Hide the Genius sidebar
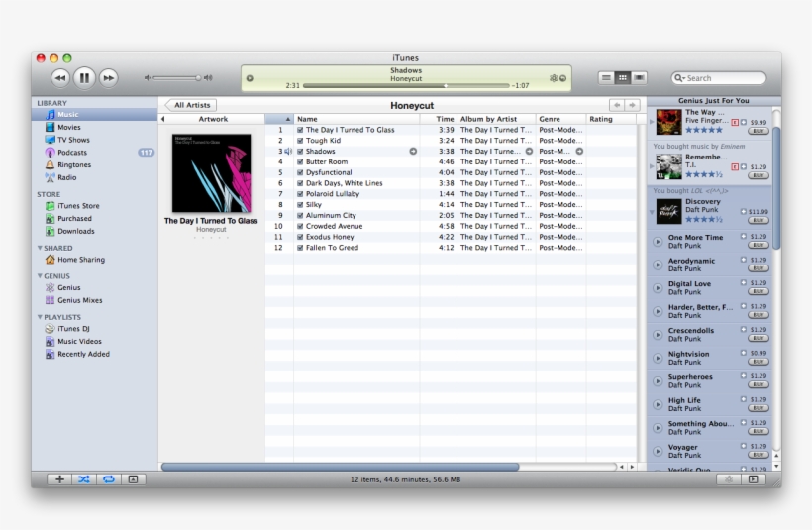Screen dimensions: 812x530 coord(754,479)
